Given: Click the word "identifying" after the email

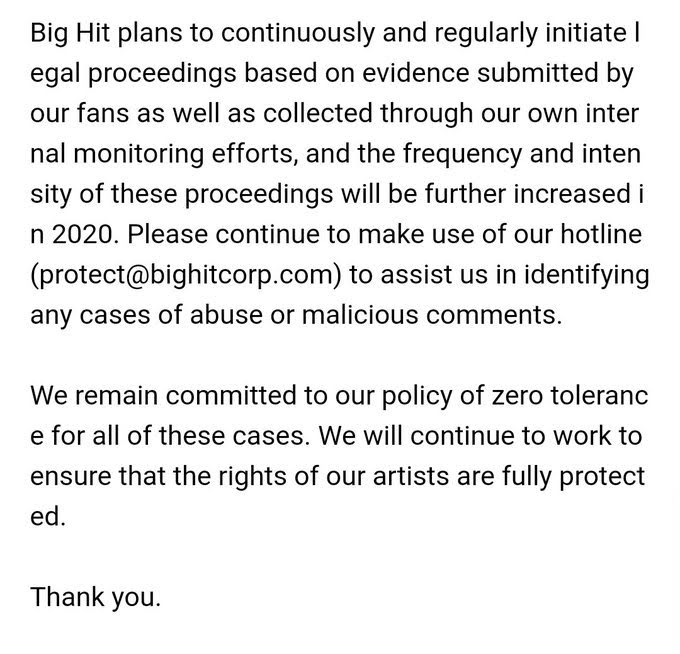Looking at the screenshot, I should [x=587, y=275].
